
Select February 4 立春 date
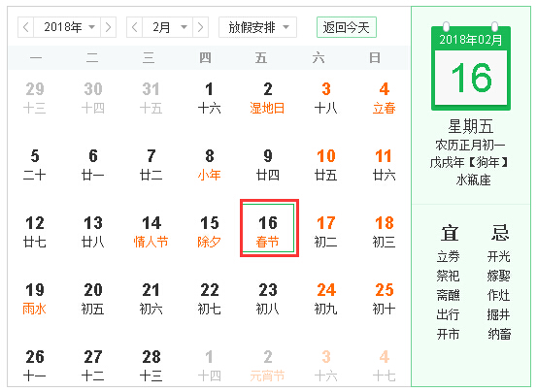[384, 98]
